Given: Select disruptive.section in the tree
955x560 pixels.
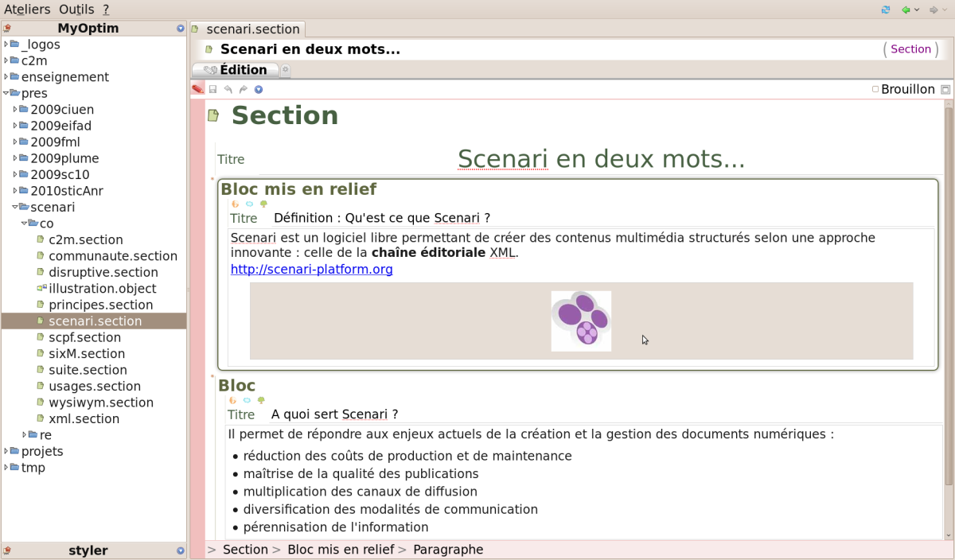Looking at the screenshot, I should (103, 273).
